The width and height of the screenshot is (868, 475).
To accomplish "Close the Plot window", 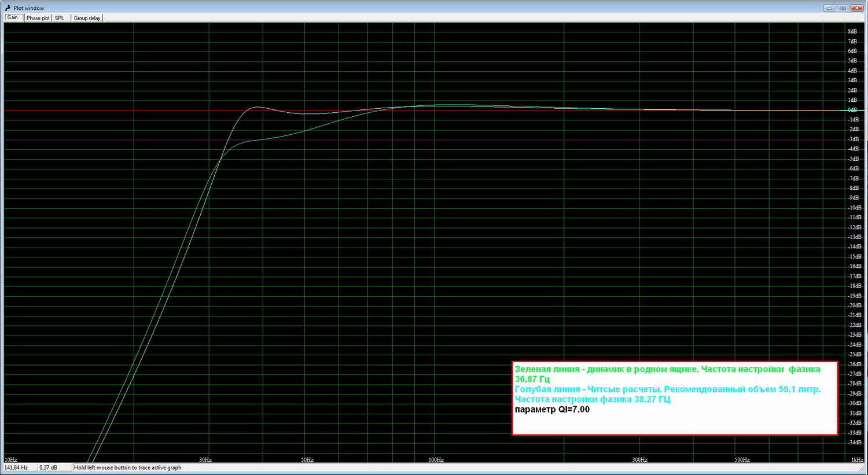I will click(x=857, y=8).
